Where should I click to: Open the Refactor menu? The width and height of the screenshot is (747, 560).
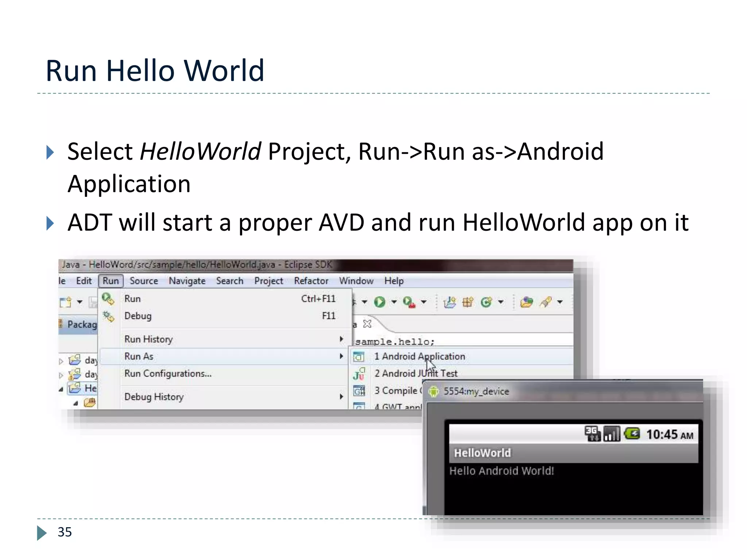tap(311, 281)
